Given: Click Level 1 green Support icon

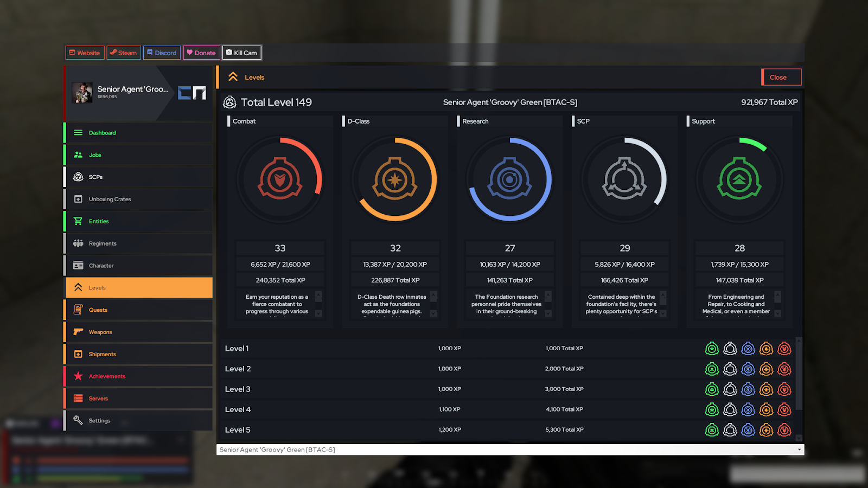Looking at the screenshot, I should click(x=712, y=349).
